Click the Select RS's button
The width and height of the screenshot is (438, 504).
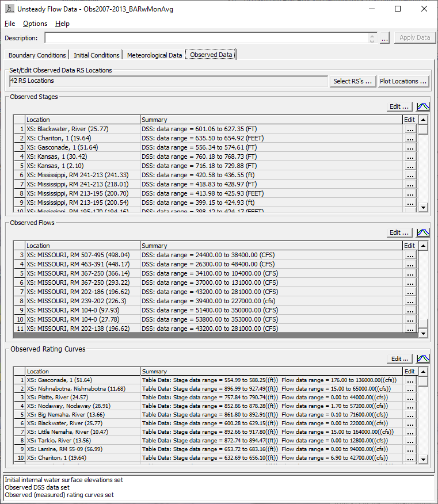point(352,81)
